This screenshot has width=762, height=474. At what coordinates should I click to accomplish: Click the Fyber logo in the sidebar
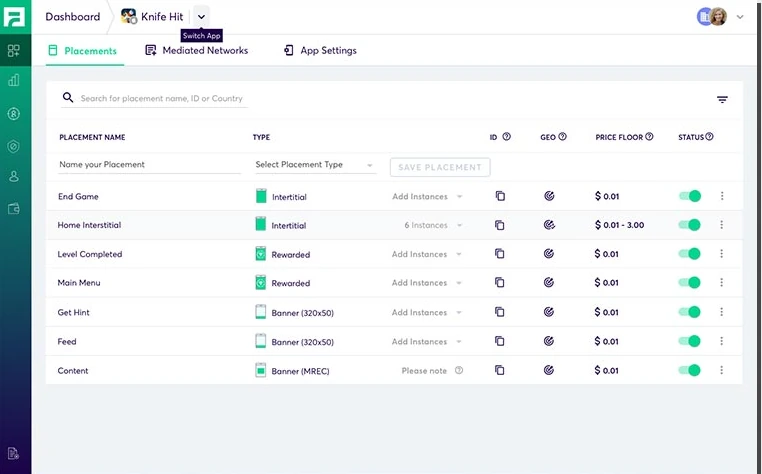coord(15,17)
